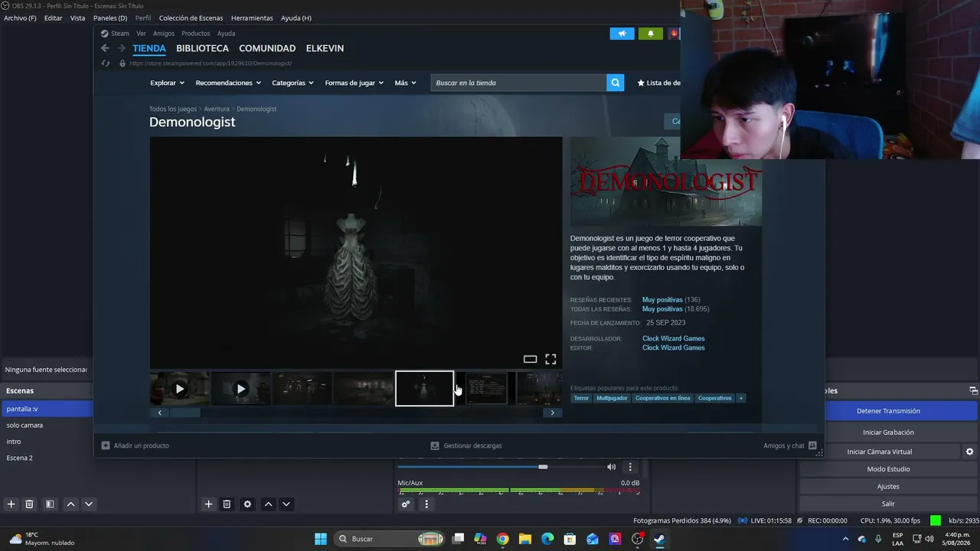Viewport: 980px width, 551px height.
Task: Click Iniciar Grabación button
Action: [888, 432]
